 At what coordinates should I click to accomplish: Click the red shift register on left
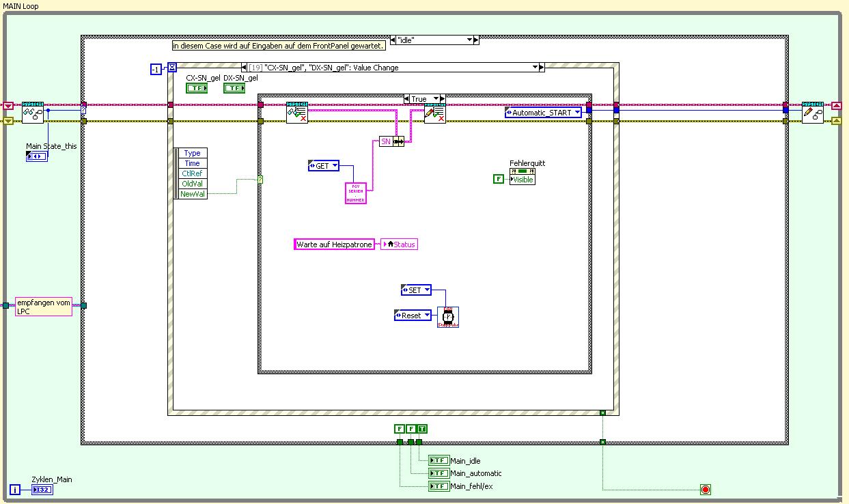tap(8, 105)
